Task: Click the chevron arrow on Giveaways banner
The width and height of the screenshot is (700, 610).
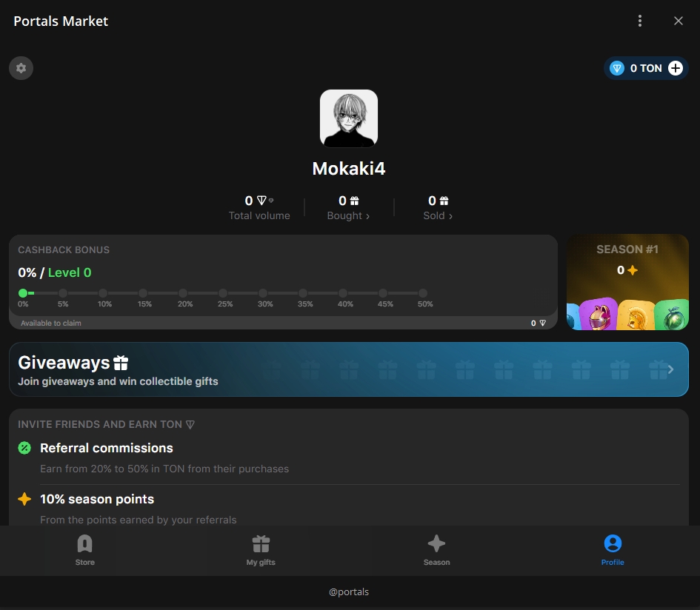Action: pyautogui.click(x=670, y=369)
